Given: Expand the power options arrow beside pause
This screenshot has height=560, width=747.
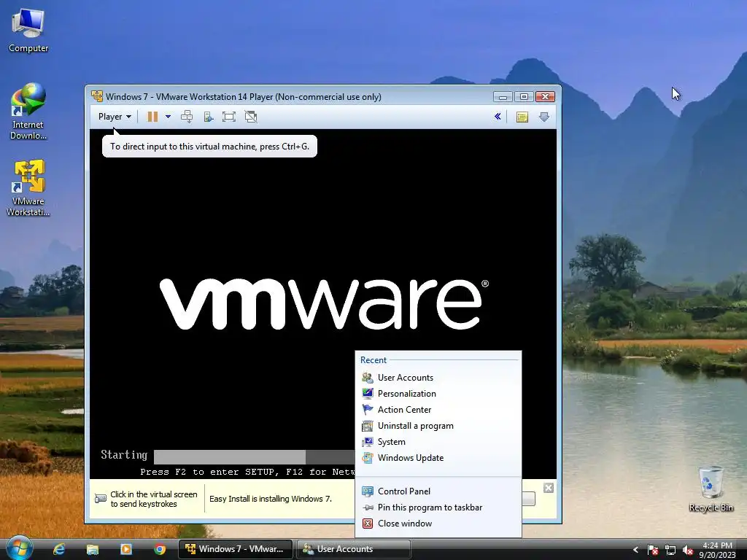Looking at the screenshot, I should [x=168, y=117].
